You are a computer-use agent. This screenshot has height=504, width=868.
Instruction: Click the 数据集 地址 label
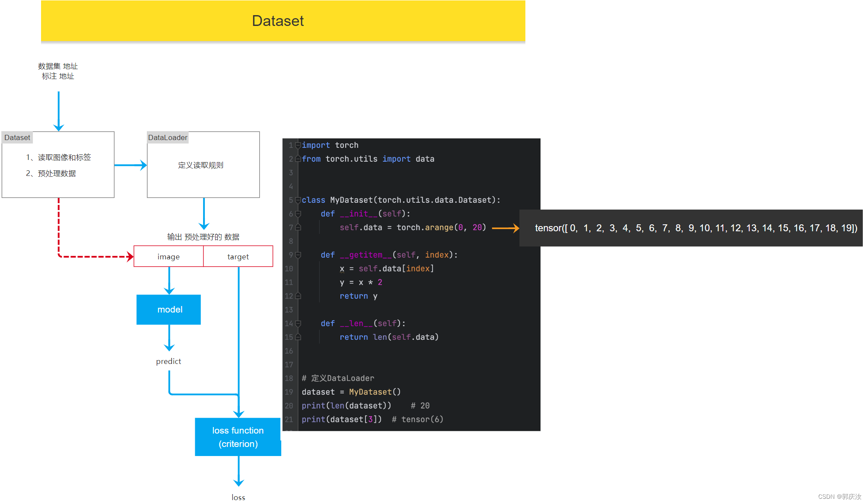58,66
